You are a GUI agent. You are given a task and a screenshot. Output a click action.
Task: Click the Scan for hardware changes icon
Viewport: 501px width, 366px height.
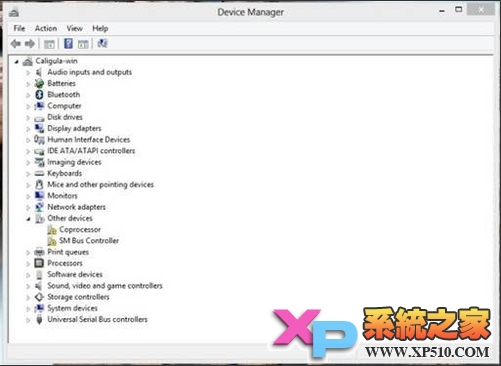[102, 43]
